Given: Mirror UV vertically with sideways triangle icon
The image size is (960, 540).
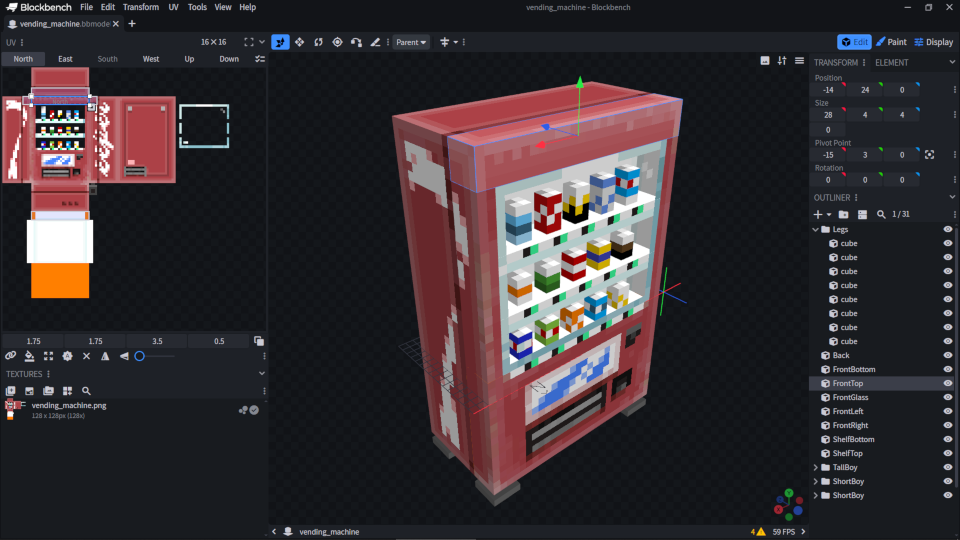Looking at the screenshot, I should pos(124,356).
